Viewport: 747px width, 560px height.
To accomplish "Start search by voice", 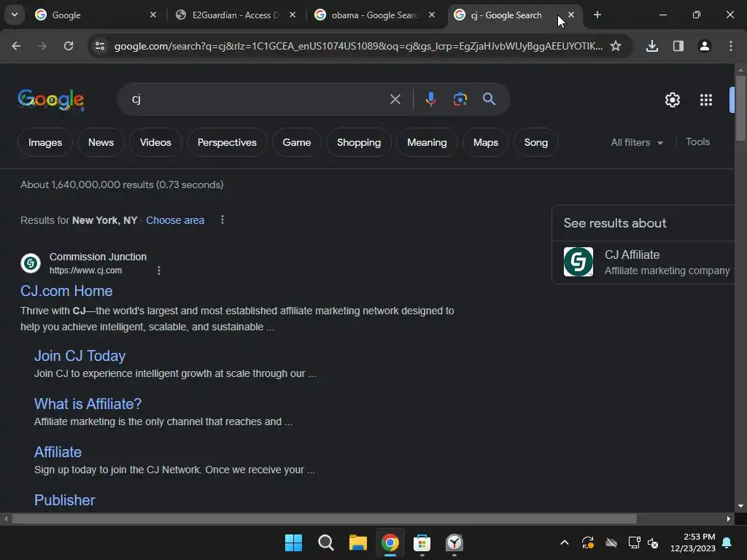I will point(430,99).
